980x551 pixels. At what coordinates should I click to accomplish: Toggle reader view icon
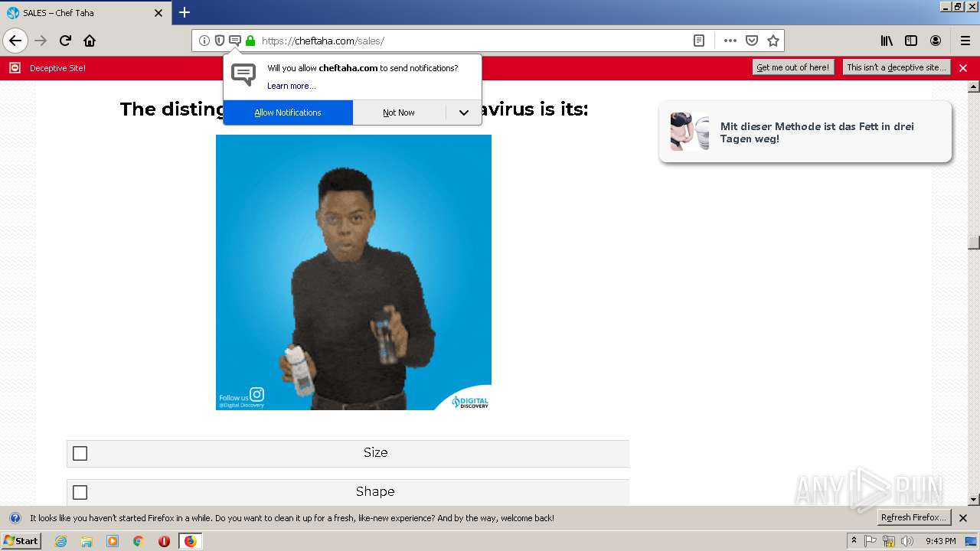[x=699, y=41]
